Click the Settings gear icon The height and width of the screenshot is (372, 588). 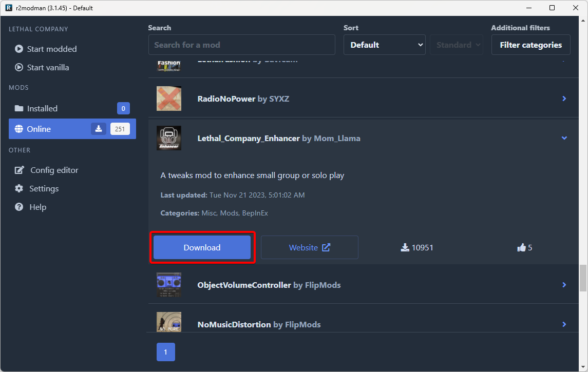pos(19,189)
